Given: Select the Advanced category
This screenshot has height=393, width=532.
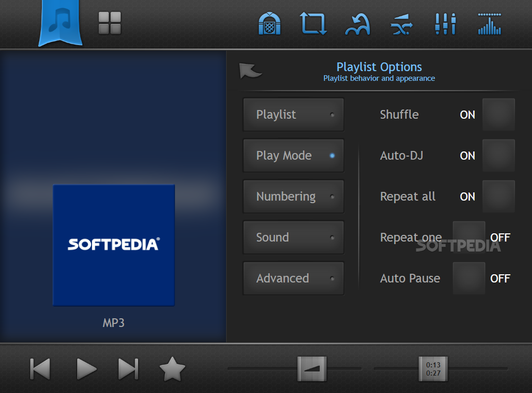Looking at the screenshot, I should [294, 278].
